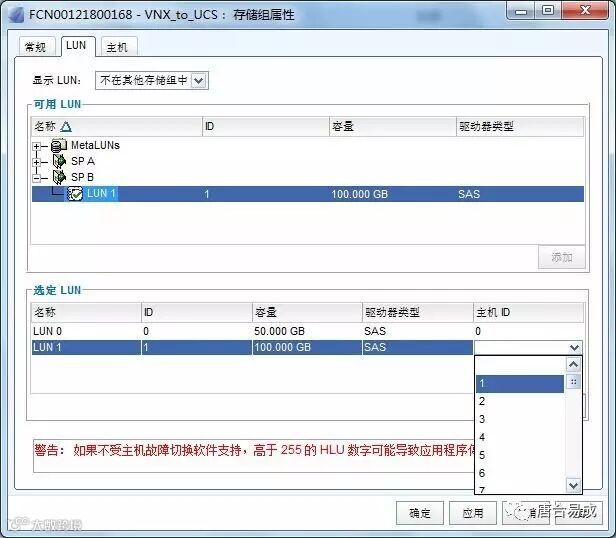Click the 驱动器类型 header in selected LUNs
Screen dimensions: 616x538
click(418, 312)
